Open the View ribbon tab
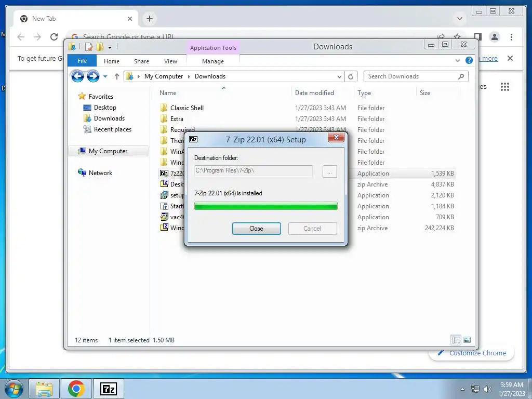The image size is (532, 399). tap(170, 61)
